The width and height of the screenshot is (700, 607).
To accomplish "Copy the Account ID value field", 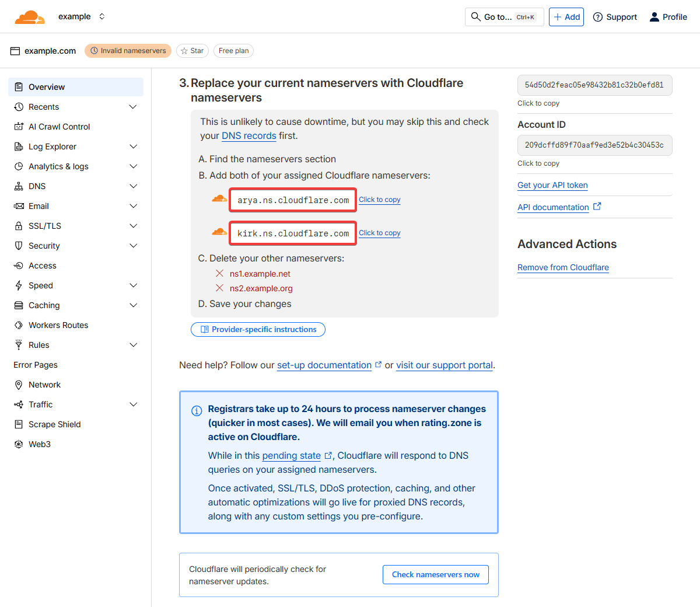I will [x=594, y=145].
